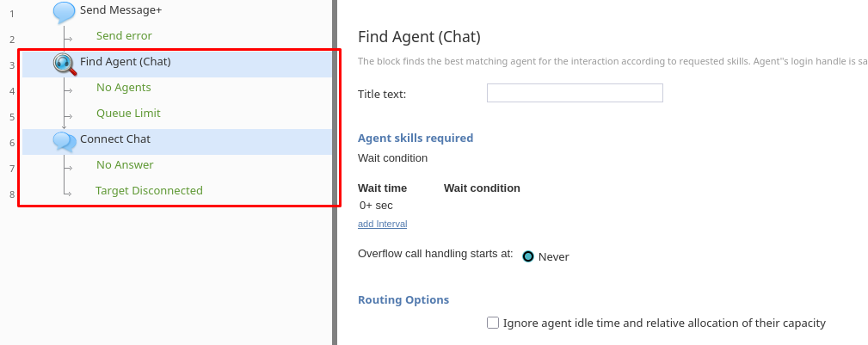Select the Queue Limit exit
868x345 pixels.
click(x=128, y=114)
